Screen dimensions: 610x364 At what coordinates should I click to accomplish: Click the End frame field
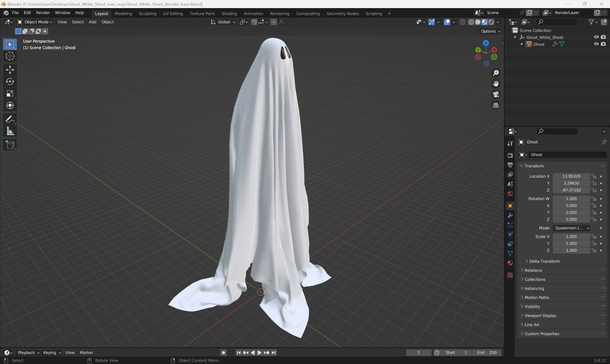[487, 353]
